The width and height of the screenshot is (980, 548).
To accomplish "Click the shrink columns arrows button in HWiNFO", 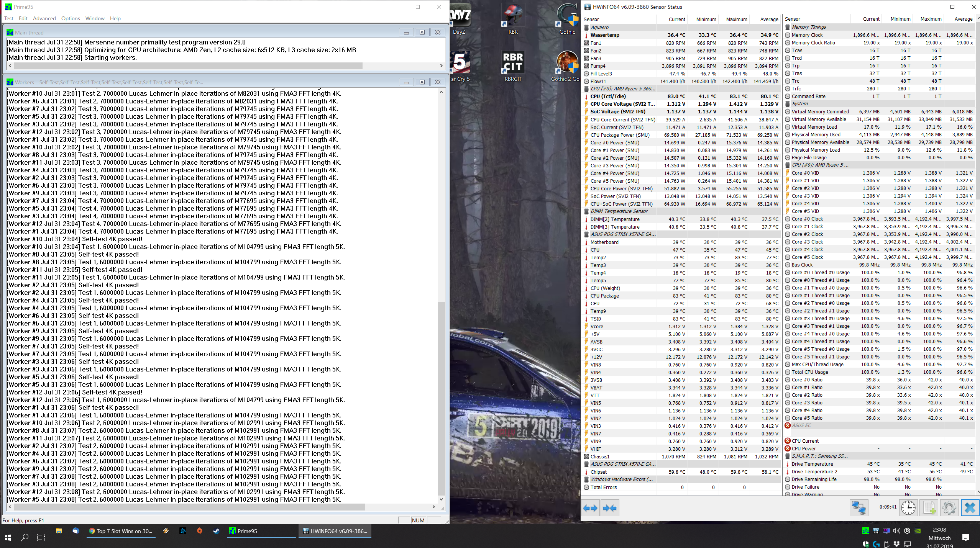I will pos(610,508).
